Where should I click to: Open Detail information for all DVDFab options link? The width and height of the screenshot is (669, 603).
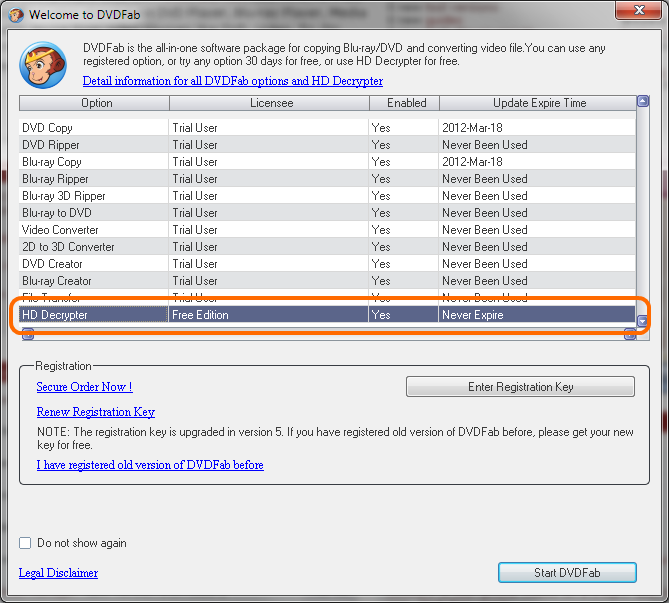[233, 81]
